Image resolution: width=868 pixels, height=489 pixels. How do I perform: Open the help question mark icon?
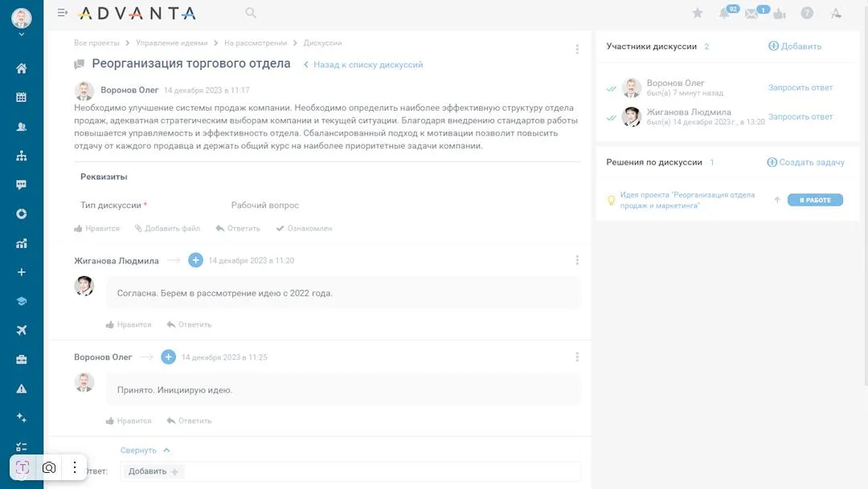pyautogui.click(x=805, y=13)
